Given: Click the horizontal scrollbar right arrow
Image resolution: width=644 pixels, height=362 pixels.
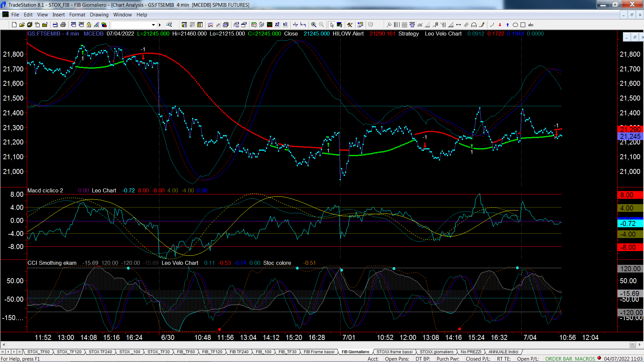Looking at the screenshot, I should coord(640,345).
